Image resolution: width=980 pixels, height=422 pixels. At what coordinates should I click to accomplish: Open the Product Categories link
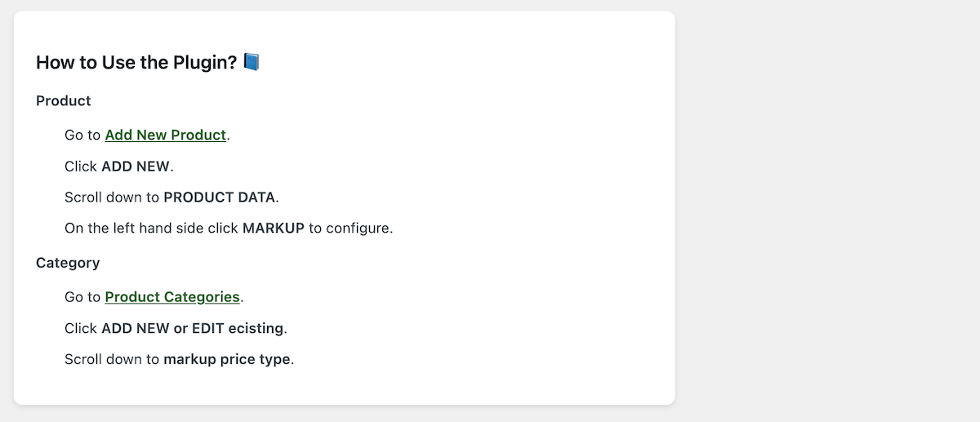[172, 297]
